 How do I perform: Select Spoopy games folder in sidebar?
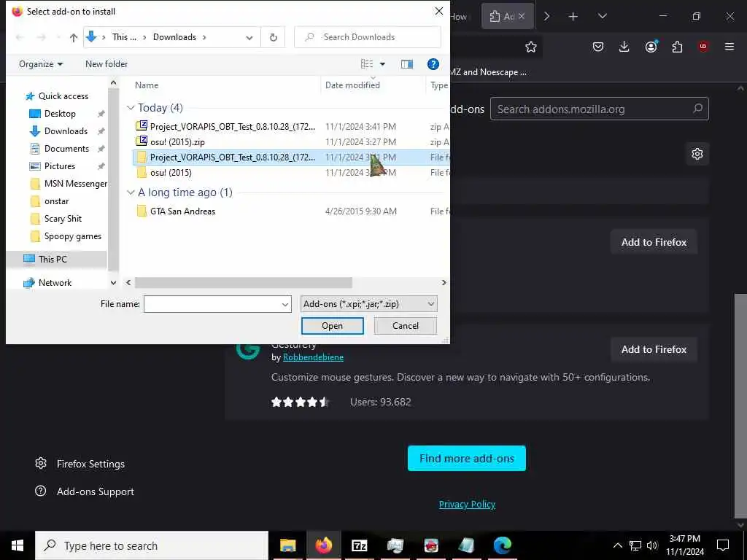tap(72, 236)
